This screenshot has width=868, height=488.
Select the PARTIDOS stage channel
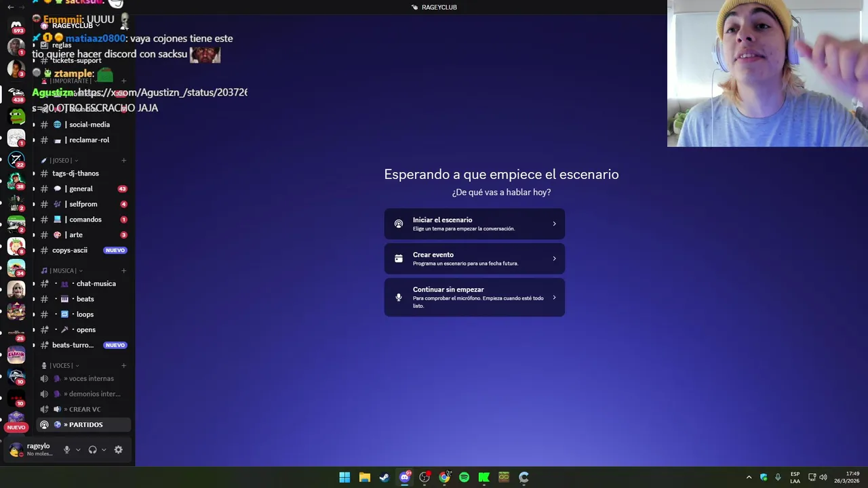click(83, 424)
